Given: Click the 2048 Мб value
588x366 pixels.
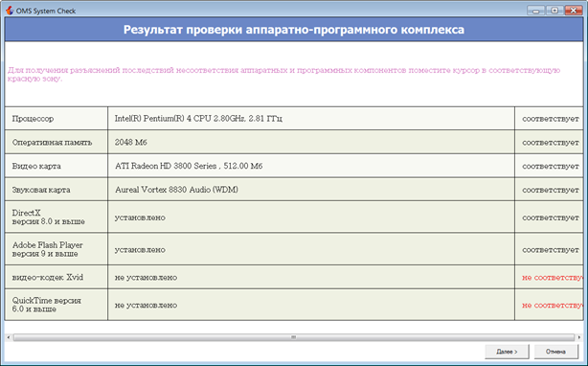Looking at the screenshot, I should click(x=131, y=143).
